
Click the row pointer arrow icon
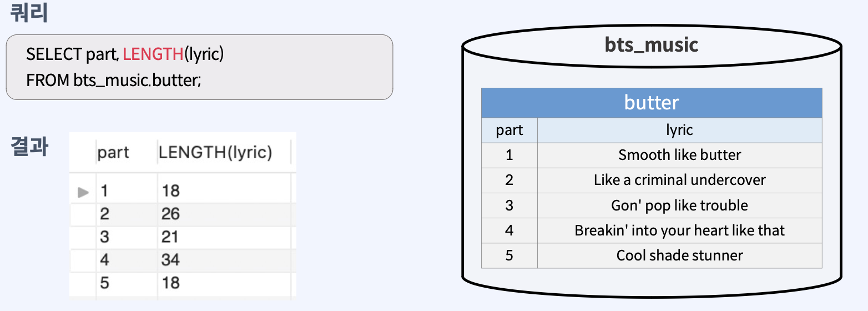click(83, 192)
